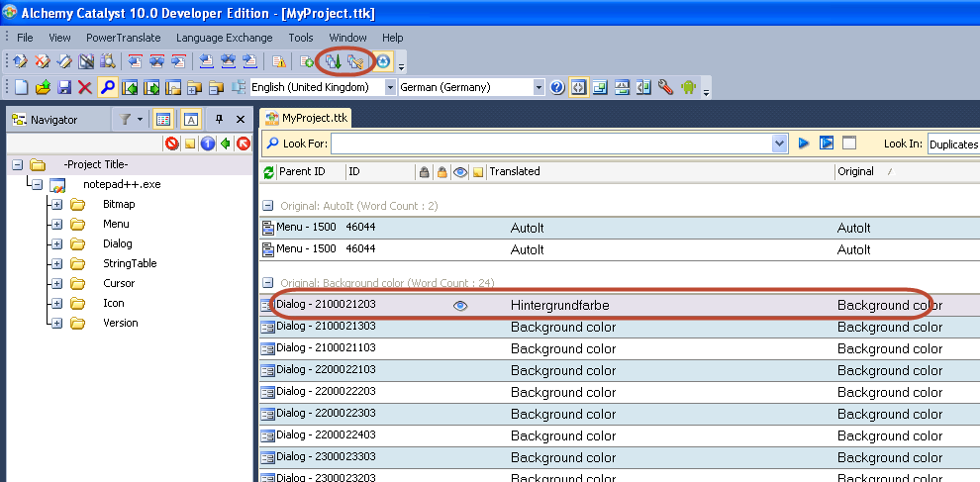Screen dimensions: 980x482
Task: Run search with the blue play arrow
Action: (x=804, y=144)
